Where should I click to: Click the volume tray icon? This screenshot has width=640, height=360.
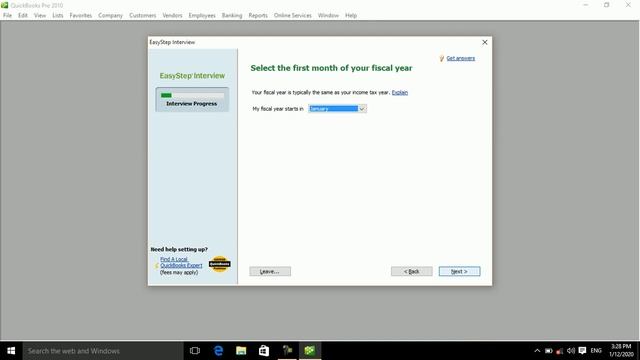click(571, 351)
